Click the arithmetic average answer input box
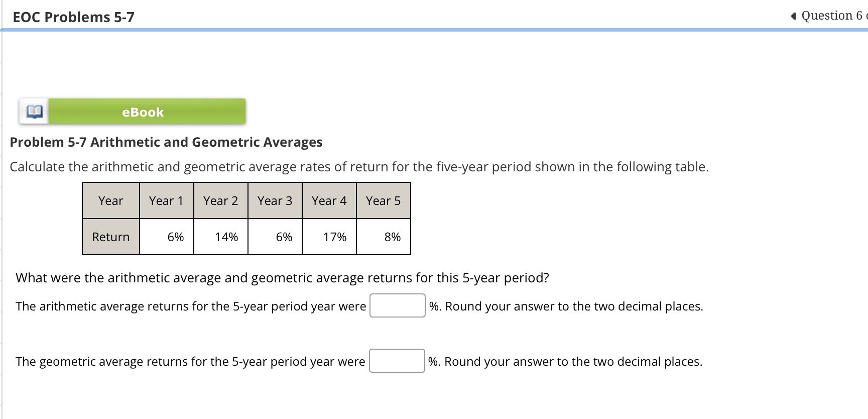 pyautogui.click(x=397, y=305)
